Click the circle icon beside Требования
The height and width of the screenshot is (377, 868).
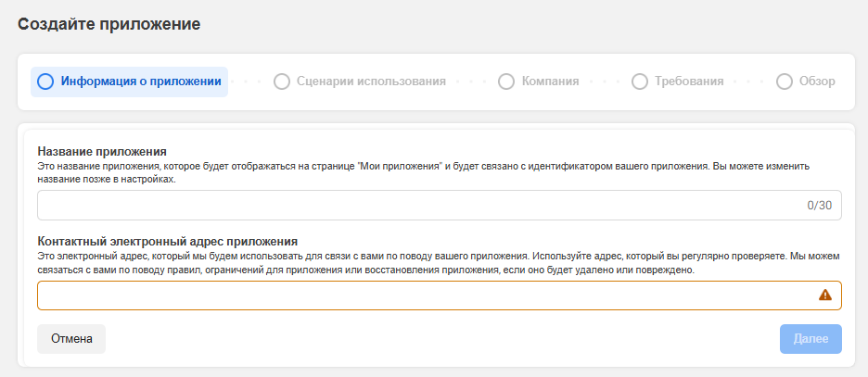[639, 82]
